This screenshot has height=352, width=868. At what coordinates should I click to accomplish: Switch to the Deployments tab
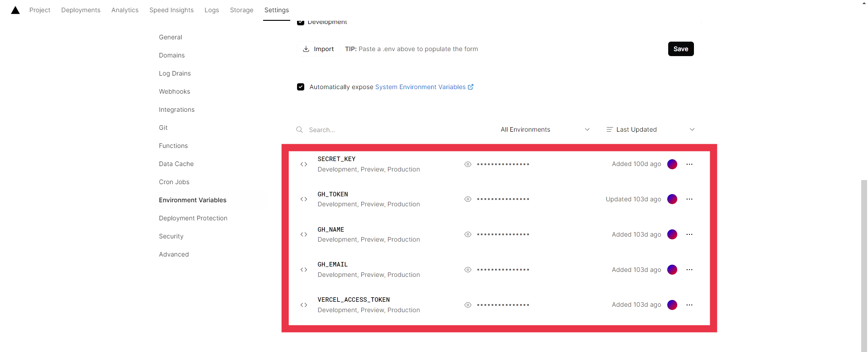click(81, 10)
